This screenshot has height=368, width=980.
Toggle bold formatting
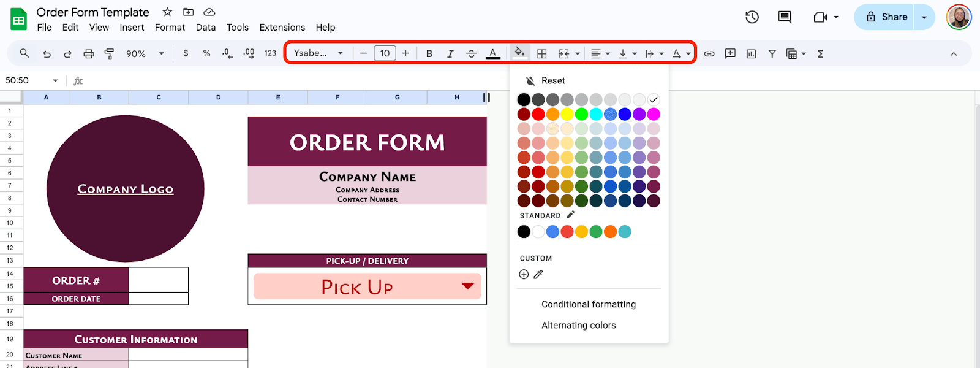[429, 54]
